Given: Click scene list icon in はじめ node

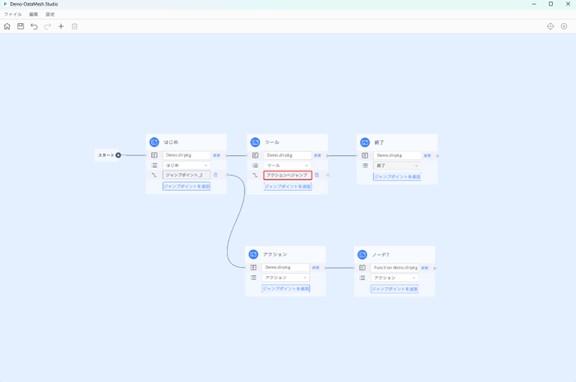Looking at the screenshot, I should 154,165.
